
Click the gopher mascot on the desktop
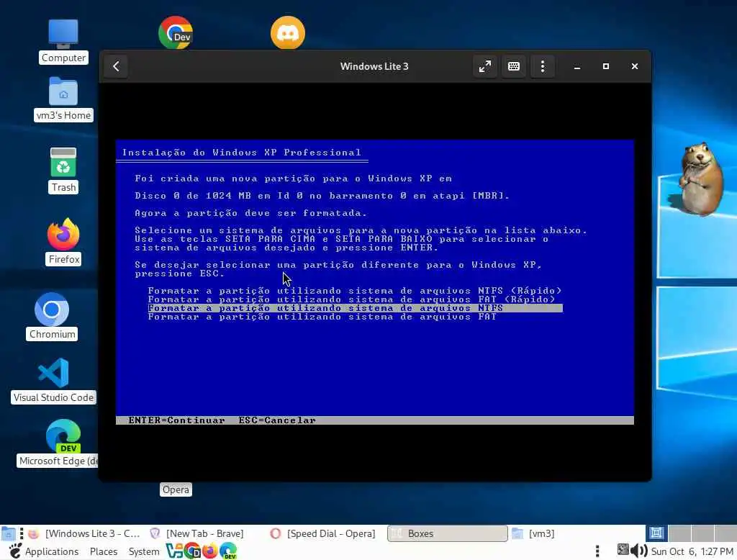[x=700, y=179]
